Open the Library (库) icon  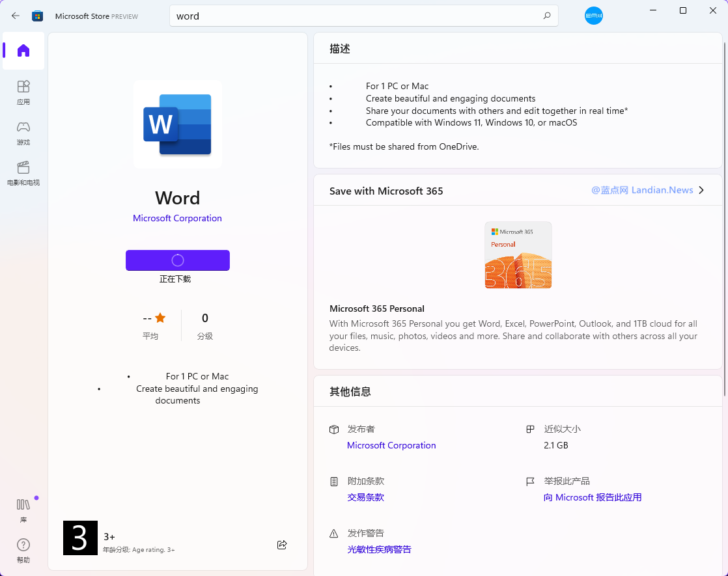pos(23,510)
